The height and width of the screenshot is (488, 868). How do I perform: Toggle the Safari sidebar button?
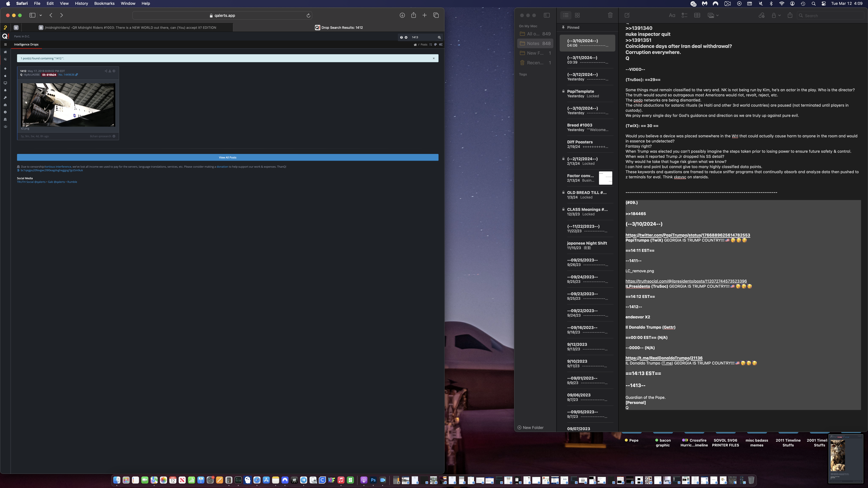tap(32, 15)
